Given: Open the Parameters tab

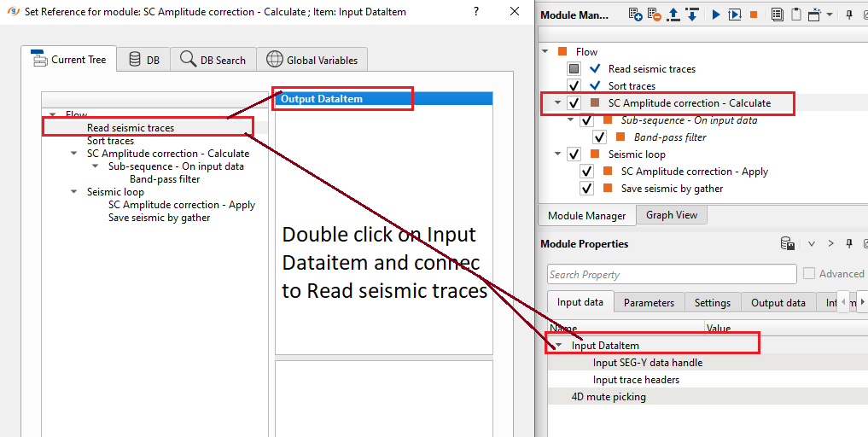Looking at the screenshot, I should click(649, 303).
